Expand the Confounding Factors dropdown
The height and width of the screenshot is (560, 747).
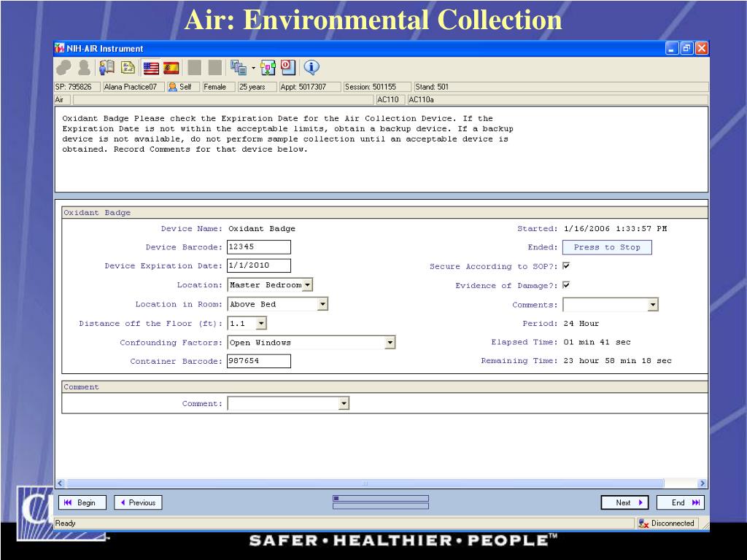click(390, 343)
